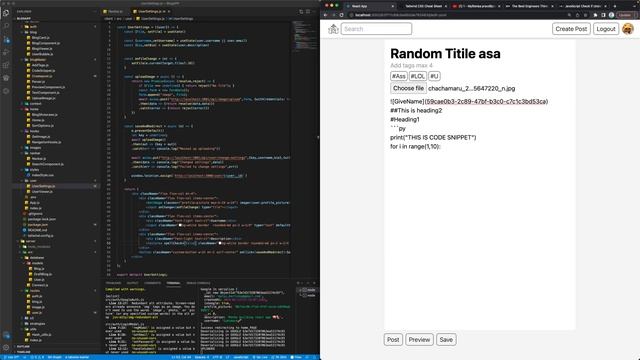
Task: Click the browser reload icon
Action: 342,15
